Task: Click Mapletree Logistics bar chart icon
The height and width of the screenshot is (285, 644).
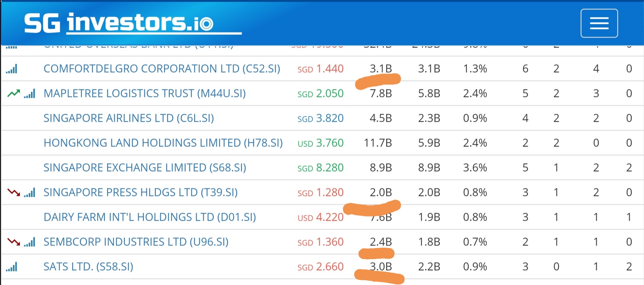Action: click(30, 94)
